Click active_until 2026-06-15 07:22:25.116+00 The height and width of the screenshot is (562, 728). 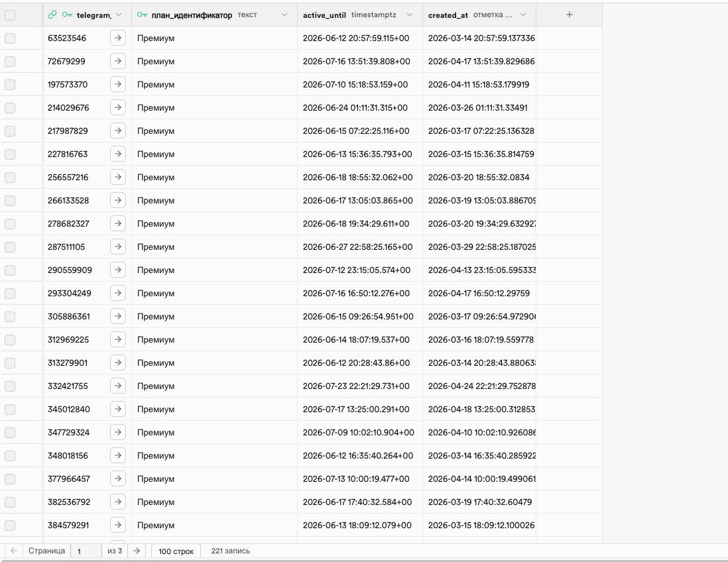[360, 131]
